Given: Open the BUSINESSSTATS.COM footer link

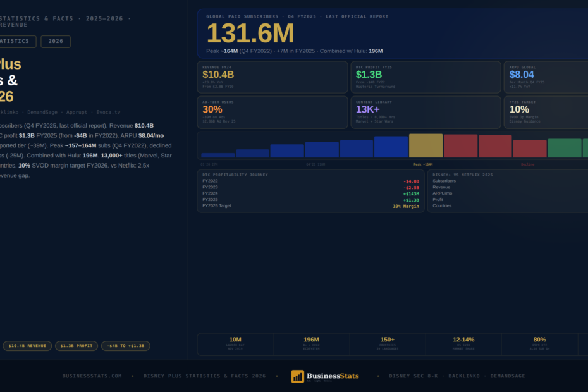Looking at the screenshot, I should pyautogui.click(x=92, y=376).
